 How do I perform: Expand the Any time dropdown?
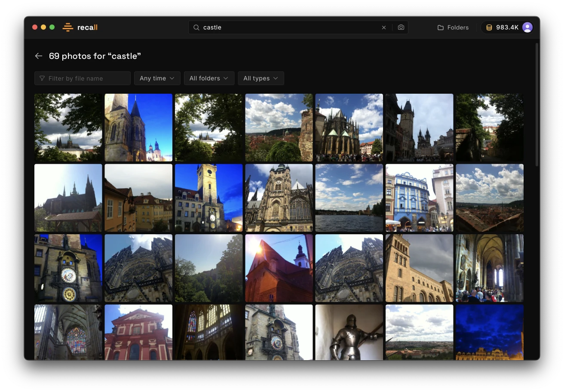(157, 78)
